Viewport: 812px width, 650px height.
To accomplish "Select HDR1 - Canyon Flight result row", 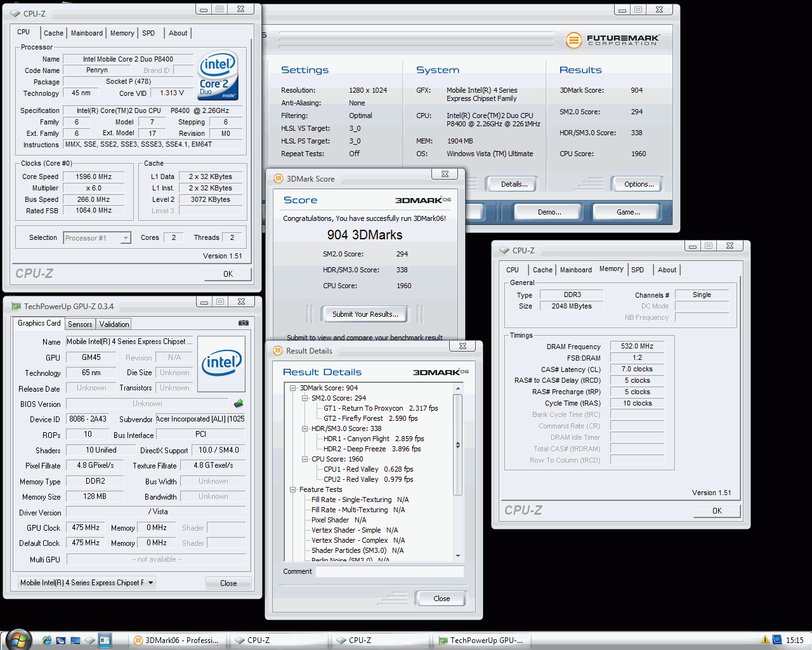I will 374,439.
